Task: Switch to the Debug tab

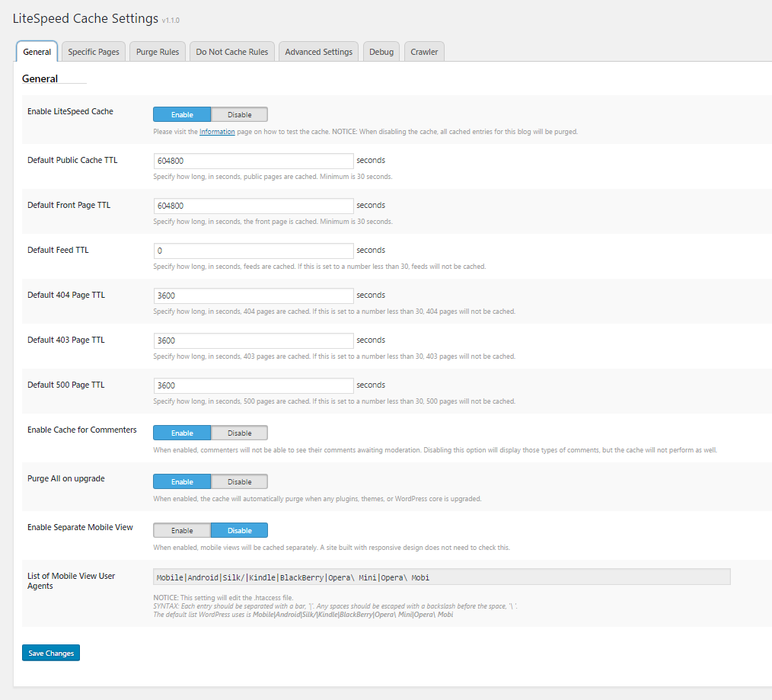Action: pyautogui.click(x=381, y=52)
